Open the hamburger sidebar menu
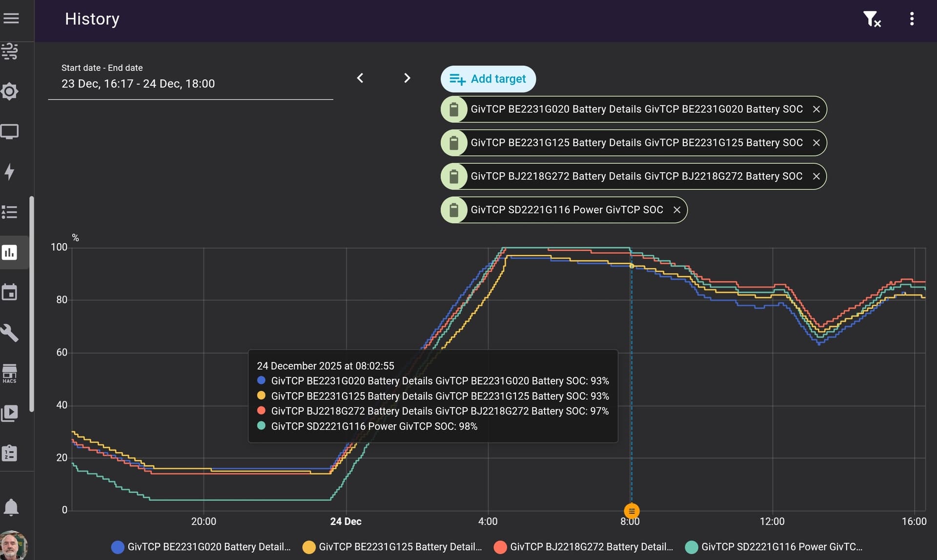This screenshot has width=937, height=560. (x=11, y=19)
